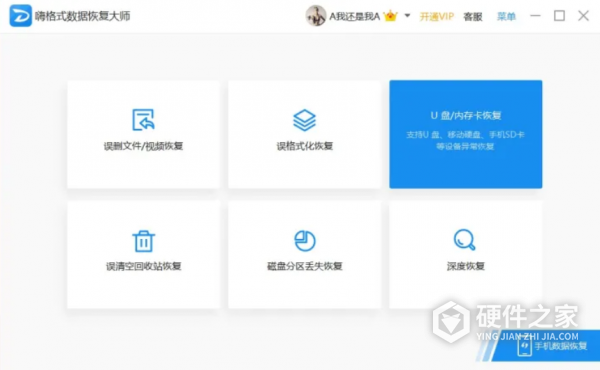Open 客服 customer service
This screenshot has width=600, height=370.
tap(473, 16)
